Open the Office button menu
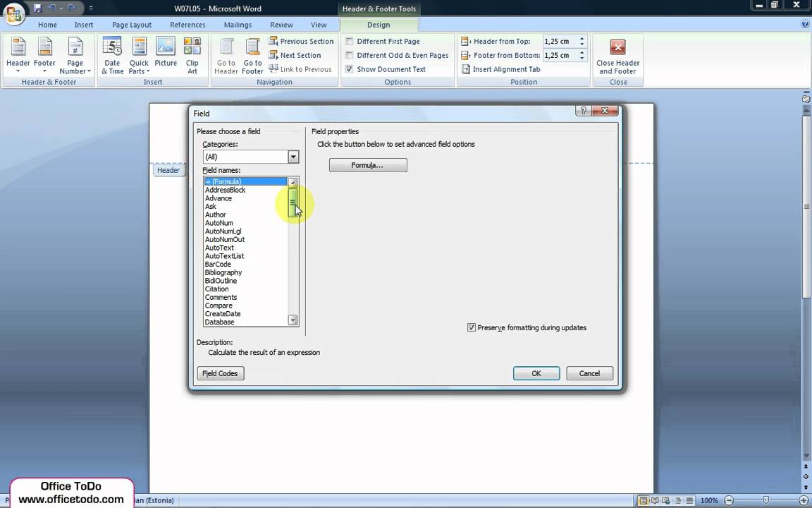The width and height of the screenshot is (812, 508). pyautogui.click(x=13, y=13)
